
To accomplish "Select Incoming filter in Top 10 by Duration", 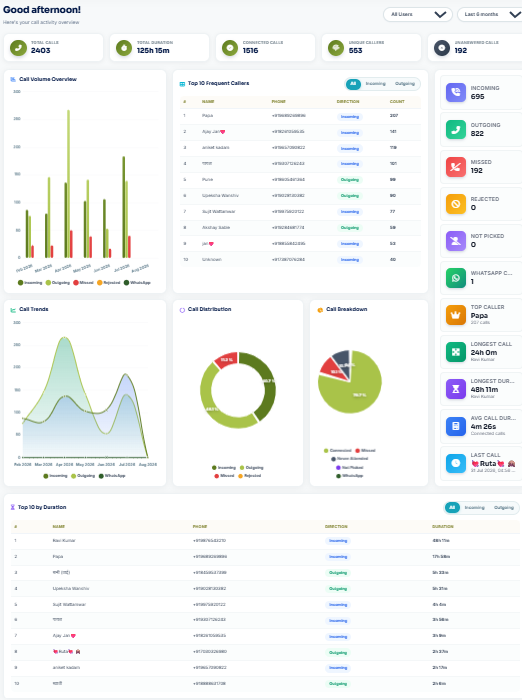I will click(x=474, y=508).
